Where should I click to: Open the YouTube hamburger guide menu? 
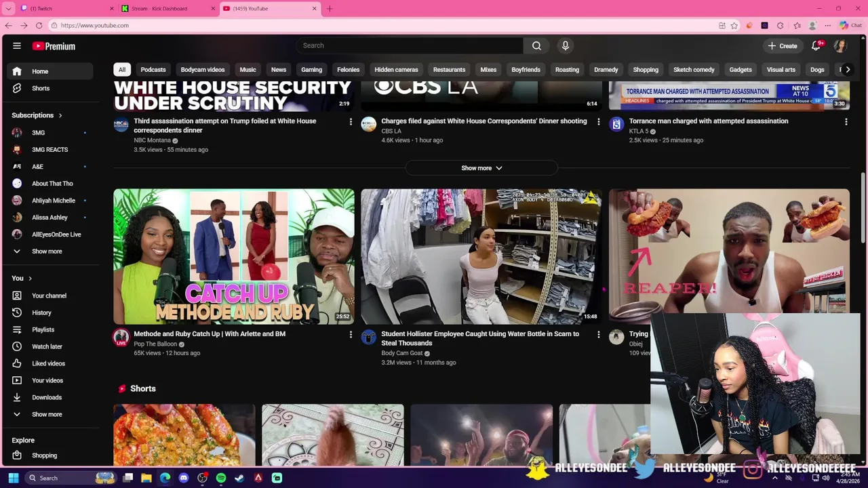[x=17, y=46]
